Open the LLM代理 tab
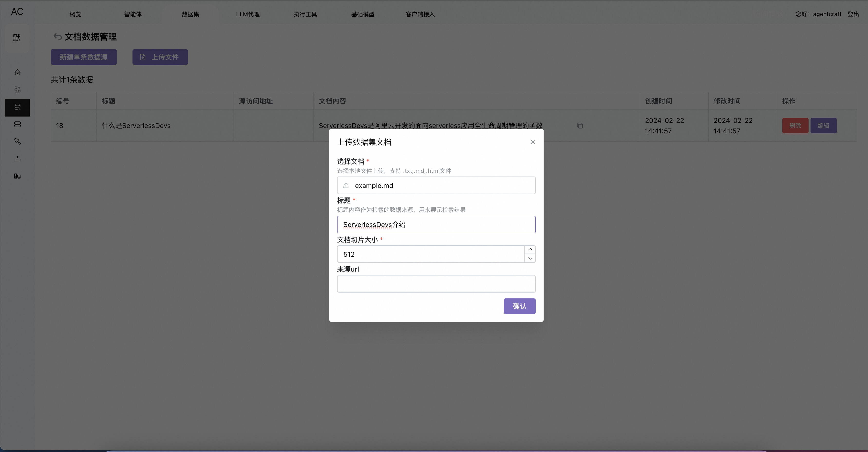Screen dimensions: 868x452 [248, 14]
